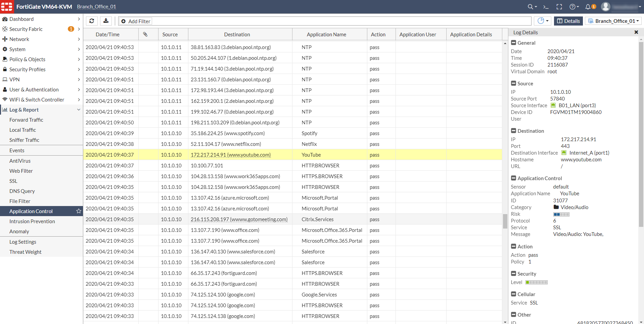Open the Intrusion Prevention log page
The width and height of the screenshot is (644, 324).
(32, 221)
